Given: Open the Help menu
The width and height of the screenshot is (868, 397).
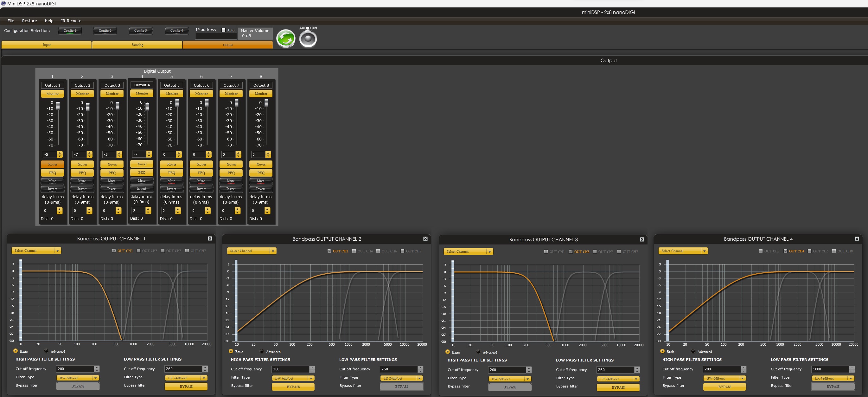Looking at the screenshot, I should (49, 21).
